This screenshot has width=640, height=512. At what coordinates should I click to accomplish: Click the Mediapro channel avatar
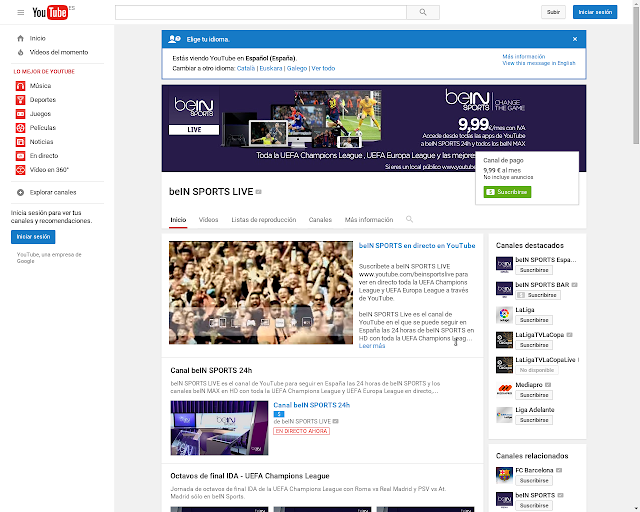[504, 390]
